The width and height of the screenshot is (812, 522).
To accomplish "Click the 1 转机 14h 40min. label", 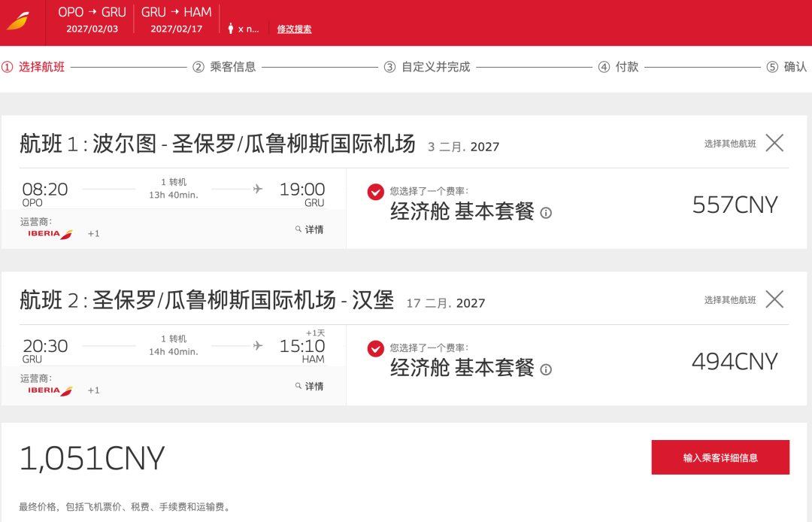I will pos(174,345).
